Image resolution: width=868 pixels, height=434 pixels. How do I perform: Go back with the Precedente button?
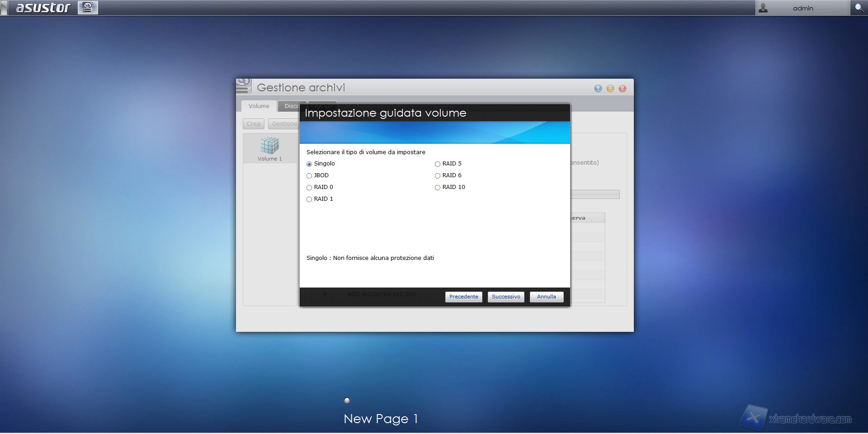[463, 297]
